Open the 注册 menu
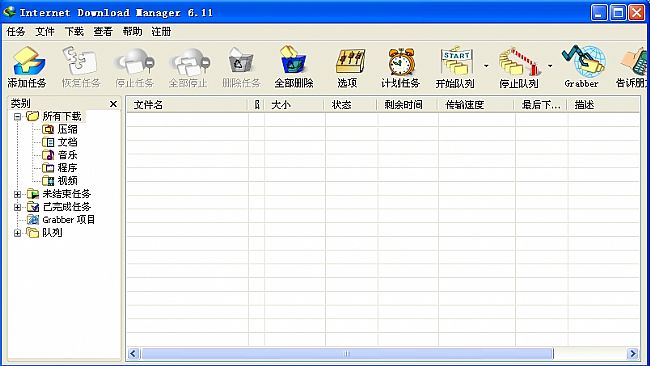This screenshot has height=366, width=650. point(161,32)
